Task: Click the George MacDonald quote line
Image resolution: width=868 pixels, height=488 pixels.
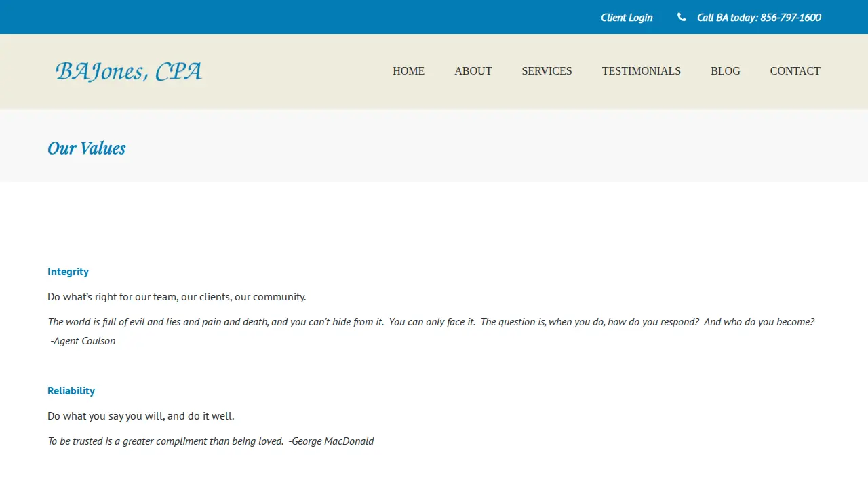Action: [210, 441]
